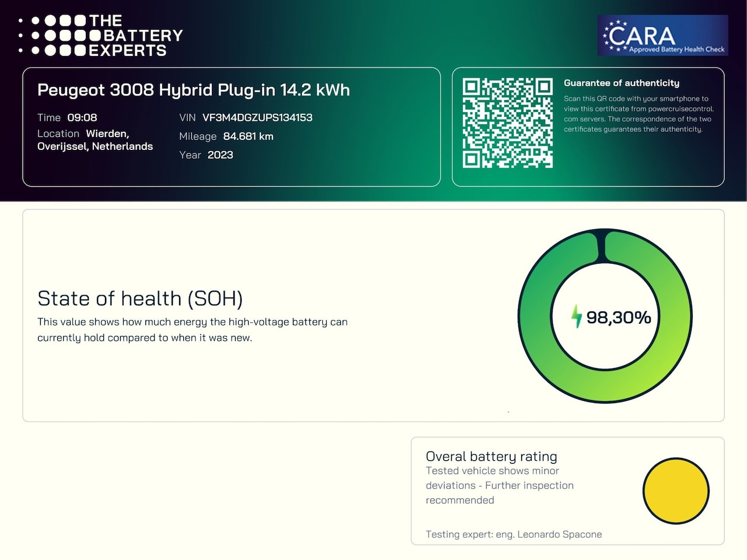Click the Peugeot 3008 Hybrid Plug-in title
The height and width of the screenshot is (560, 747).
tap(194, 90)
